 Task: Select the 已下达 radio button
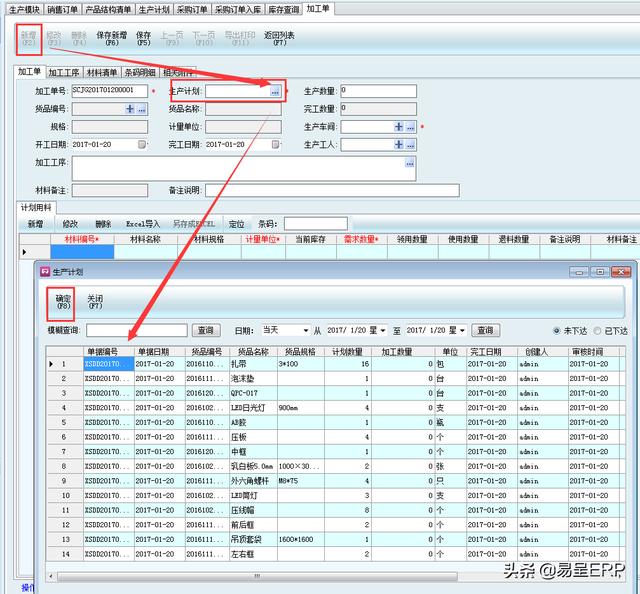tap(596, 331)
